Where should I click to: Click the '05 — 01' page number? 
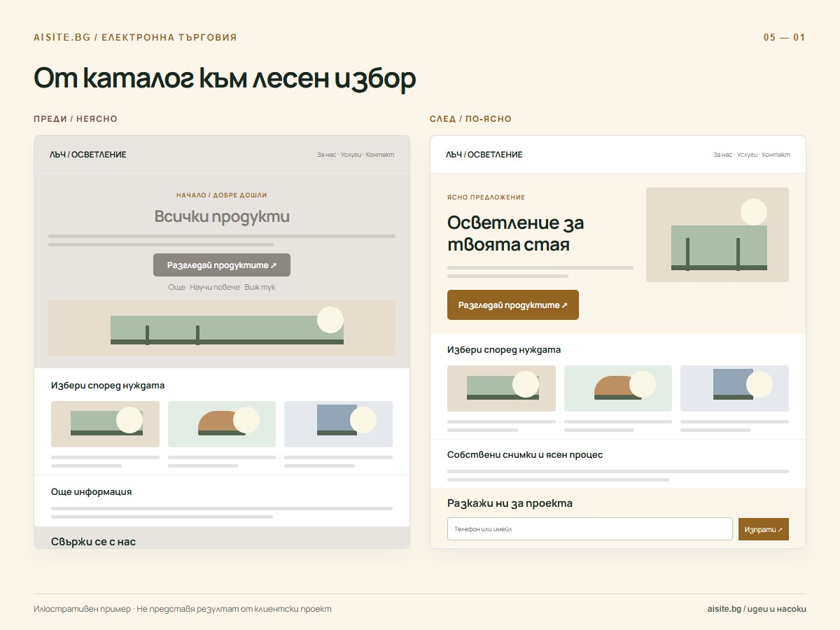[x=784, y=37]
